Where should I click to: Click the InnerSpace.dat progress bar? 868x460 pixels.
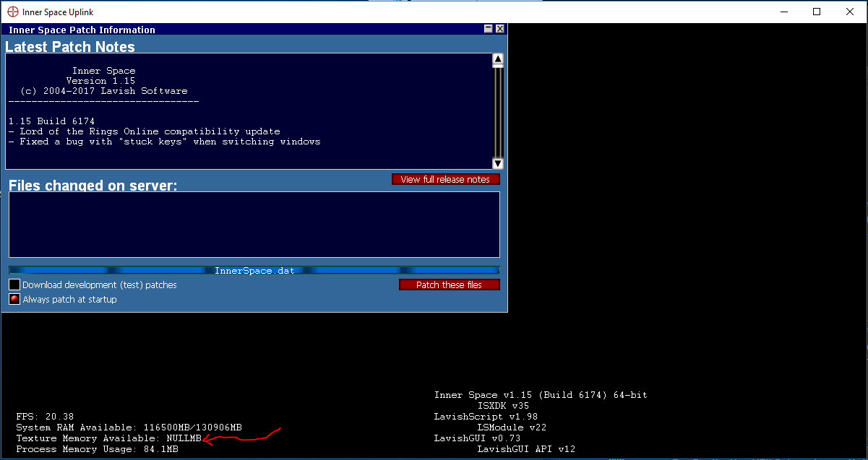pyautogui.click(x=254, y=270)
